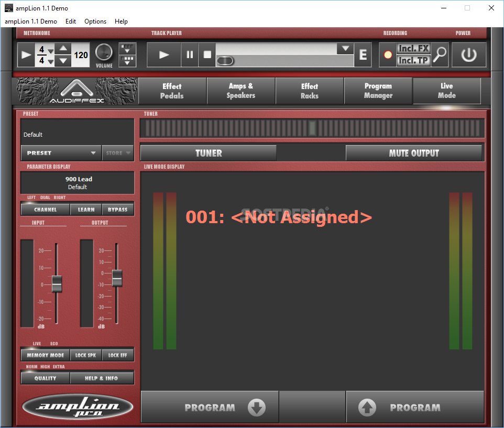Click the ampLion title bar app icon
The image size is (504, 428).
(9, 8)
